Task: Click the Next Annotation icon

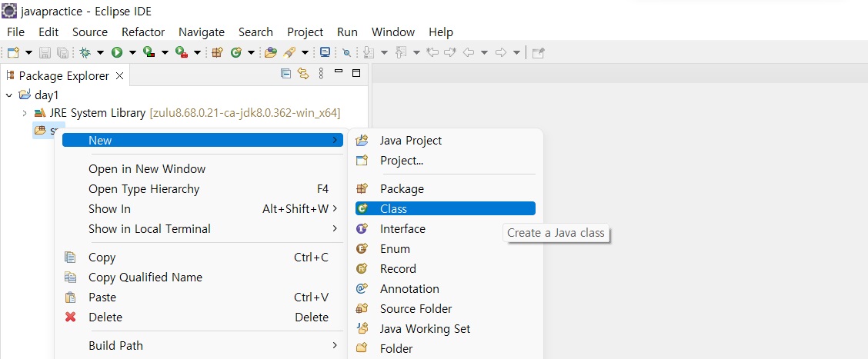Action: [x=369, y=52]
